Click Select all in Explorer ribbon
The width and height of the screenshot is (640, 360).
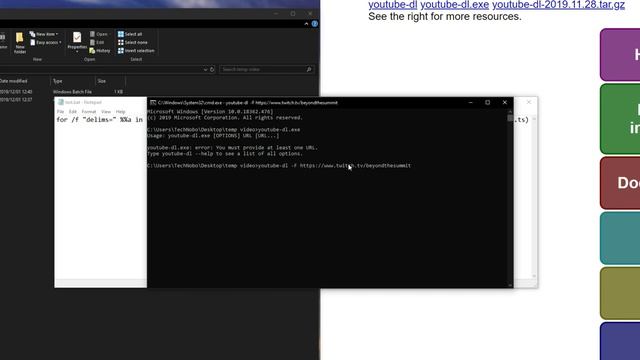tap(130, 34)
